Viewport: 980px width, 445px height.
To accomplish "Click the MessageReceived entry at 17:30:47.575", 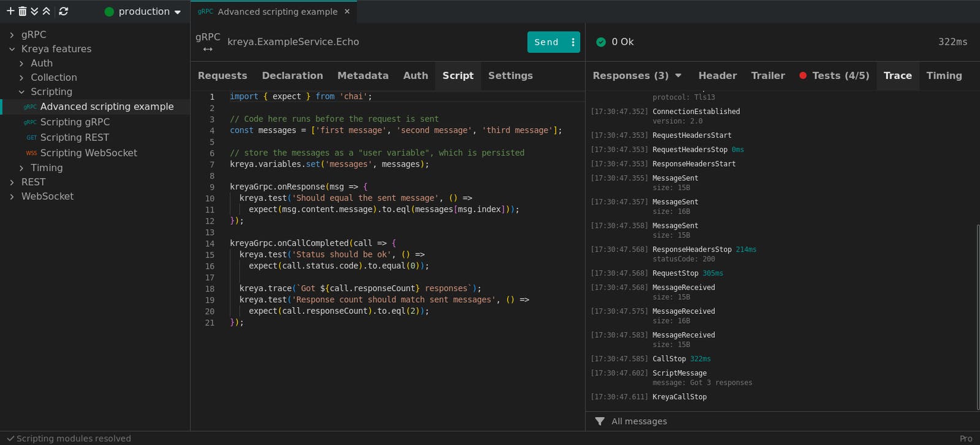I will point(684,311).
